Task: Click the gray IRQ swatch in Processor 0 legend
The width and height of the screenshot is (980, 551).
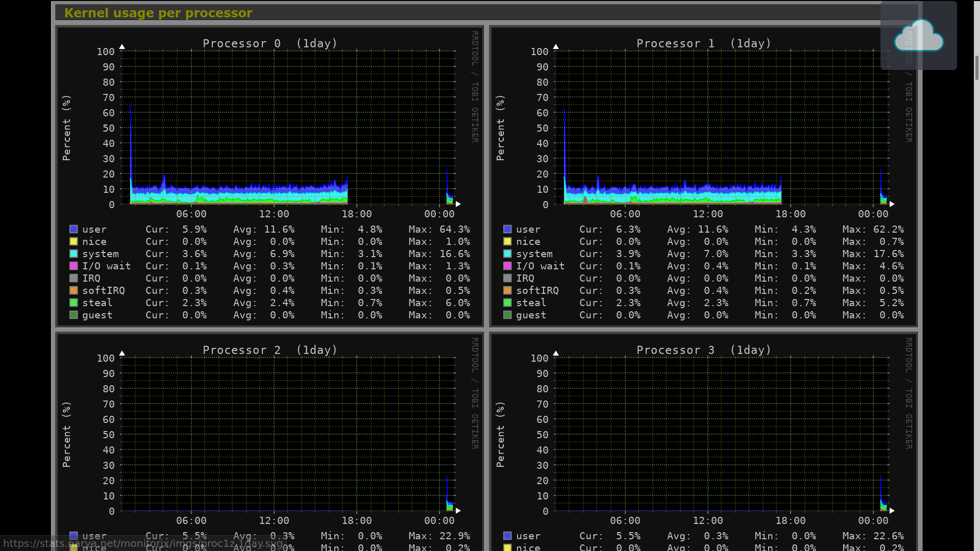Action: click(x=73, y=278)
